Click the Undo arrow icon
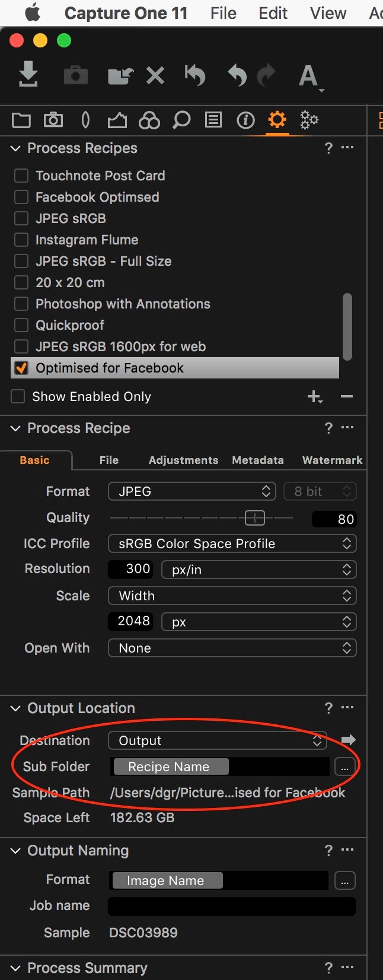 tap(237, 75)
